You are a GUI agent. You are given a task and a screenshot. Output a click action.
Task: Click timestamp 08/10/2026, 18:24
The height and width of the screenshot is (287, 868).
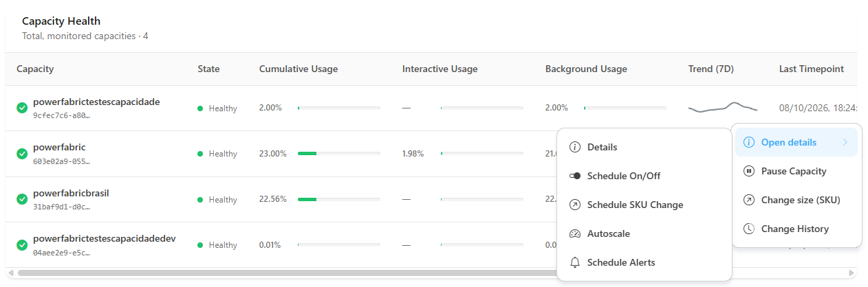818,108
